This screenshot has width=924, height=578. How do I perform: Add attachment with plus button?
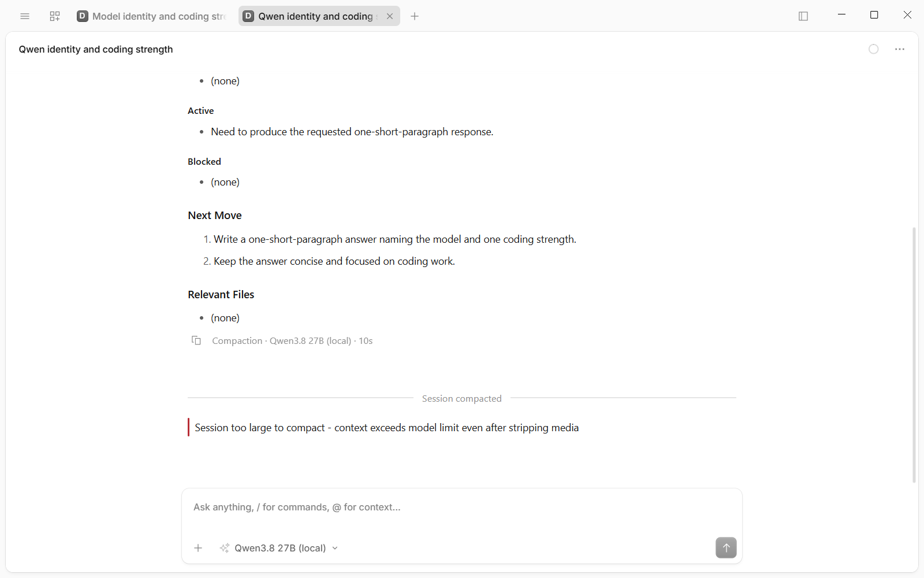[x=198, y=548]
